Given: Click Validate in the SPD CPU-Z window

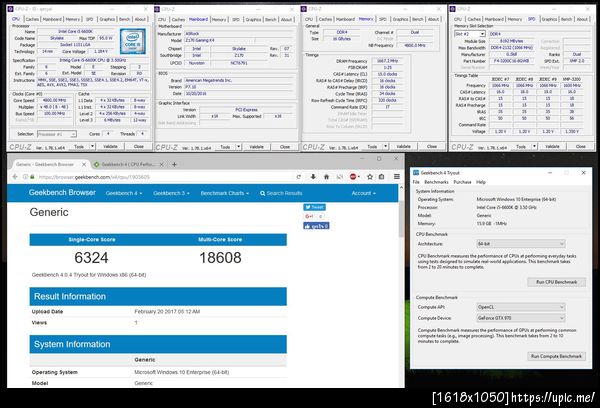Looking at the screenshot, I should tap(552, 146).
